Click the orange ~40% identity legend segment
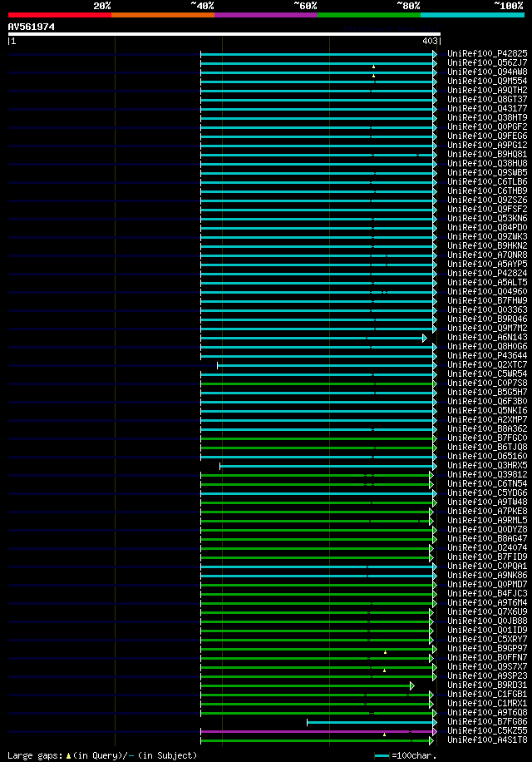Image resolution: width=532 pixels, height=762 pixels. coord(163,15)
